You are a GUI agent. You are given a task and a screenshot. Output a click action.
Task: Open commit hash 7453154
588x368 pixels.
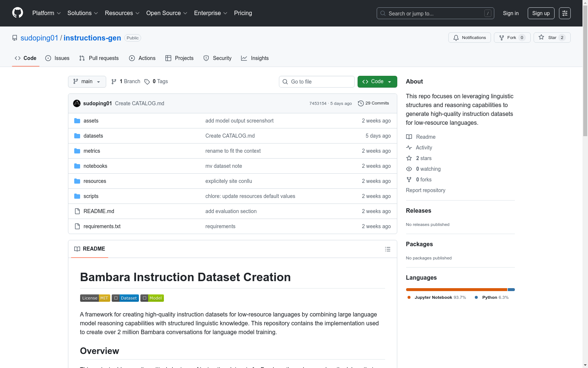(318, 103)
